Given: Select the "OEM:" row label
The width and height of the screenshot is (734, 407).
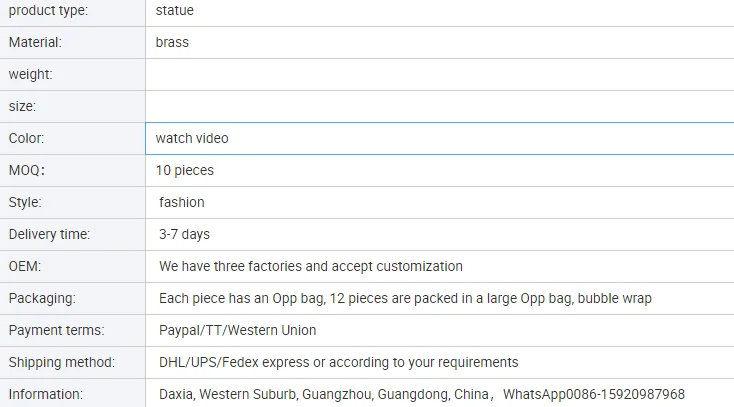Looking at the screenshot, I should [25, 267].
